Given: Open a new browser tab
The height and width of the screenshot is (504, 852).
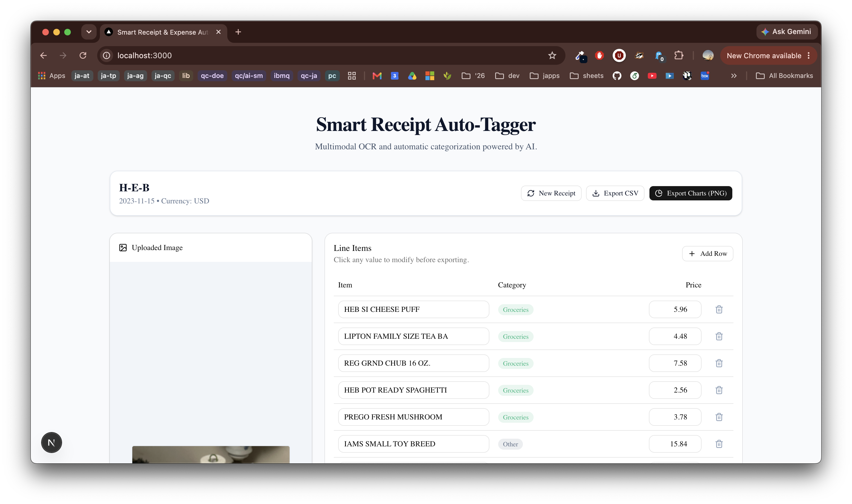Looking at the screenshot, I should [238, 32].
